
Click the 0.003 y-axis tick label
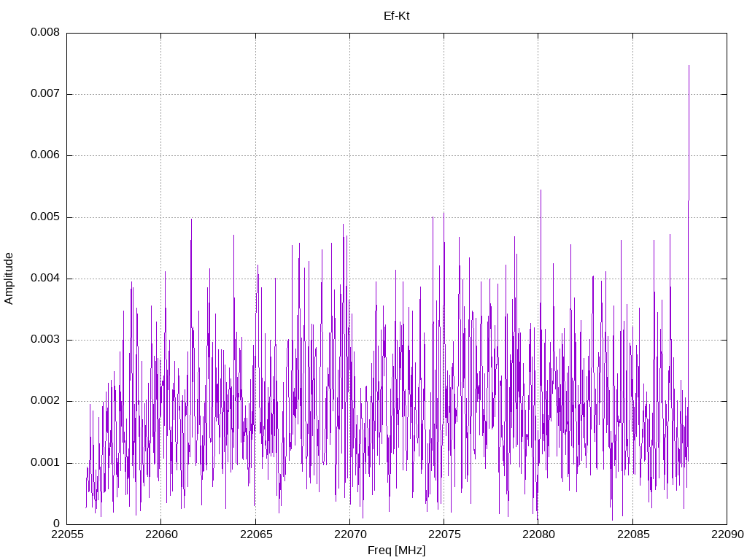[x=44, y=340]
